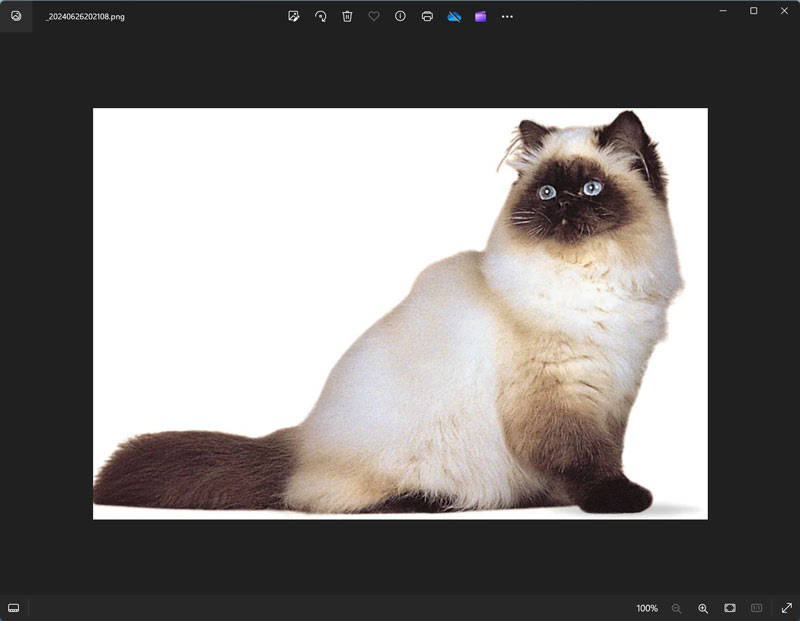Click the actual size 1:1 icon
Viewport: 800px width, 621px height.
pos(757,608)
